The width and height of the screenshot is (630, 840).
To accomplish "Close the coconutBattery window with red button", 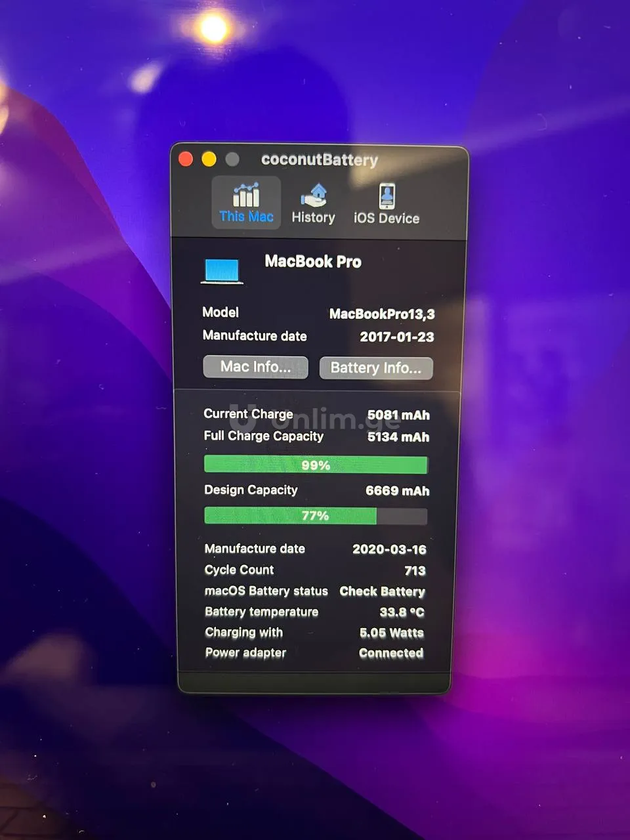I will click(x=186, y=159).
